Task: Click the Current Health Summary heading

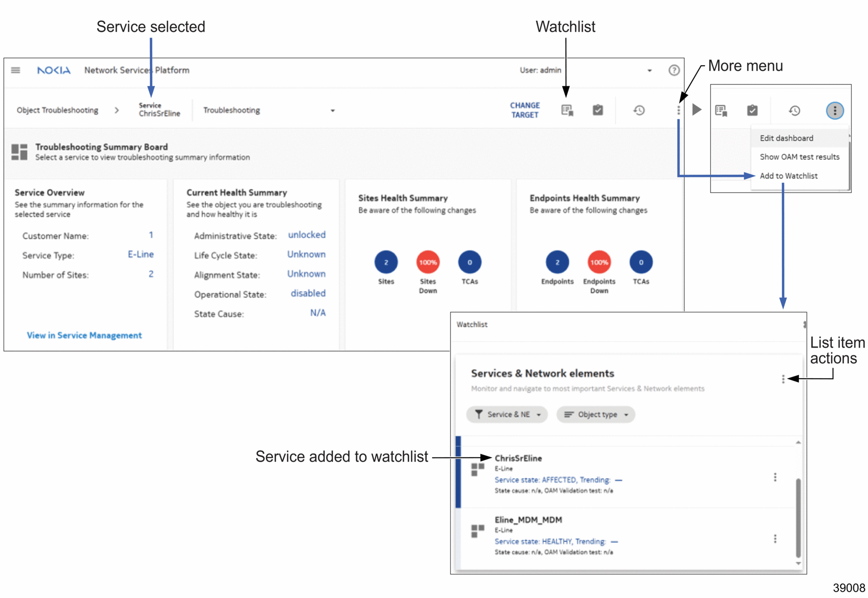Action: [x=237, y=193]
